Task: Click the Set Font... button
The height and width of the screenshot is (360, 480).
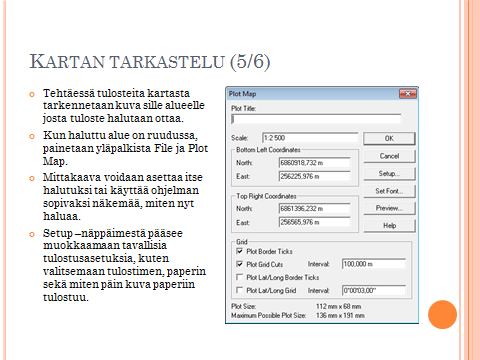Action: [389, 191]
